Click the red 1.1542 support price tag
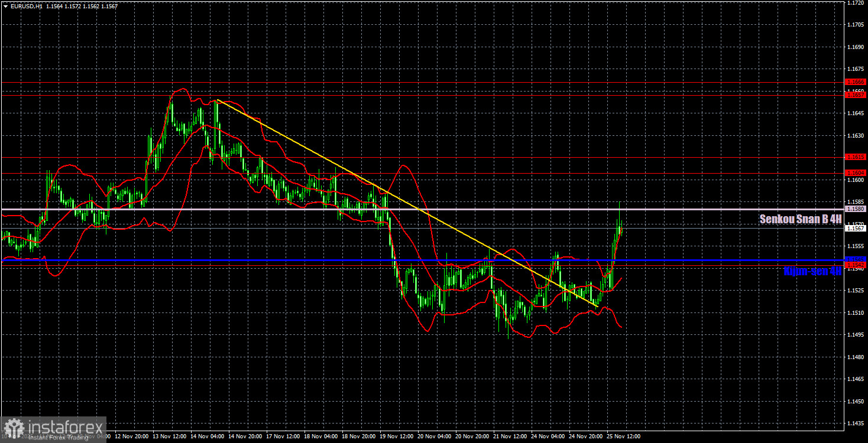This screenshot has width=868, height=443. [x=854, y=265]
